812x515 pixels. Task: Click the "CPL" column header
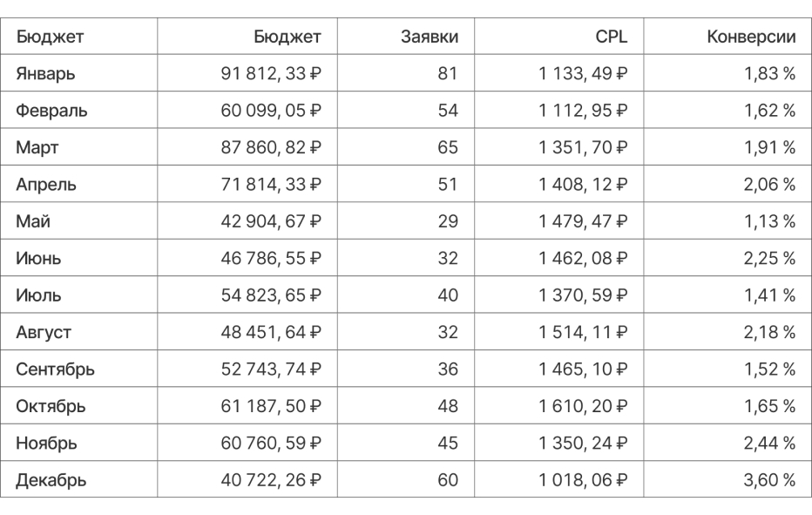(x=611, y=37)
